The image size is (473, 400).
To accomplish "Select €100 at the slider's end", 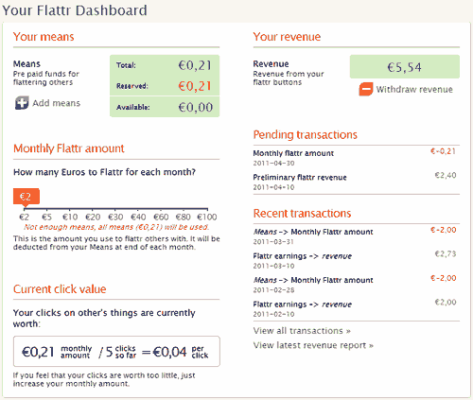I will point(207,217).
